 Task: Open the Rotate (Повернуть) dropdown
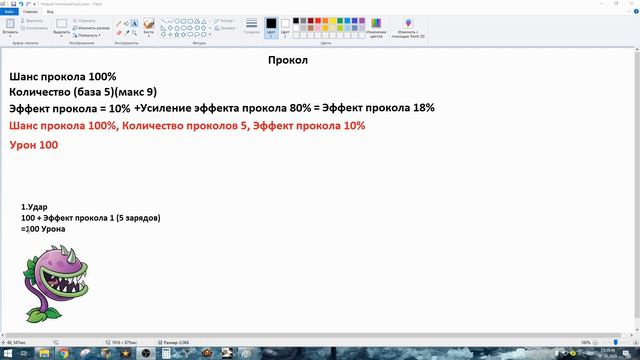pos(87,36)
